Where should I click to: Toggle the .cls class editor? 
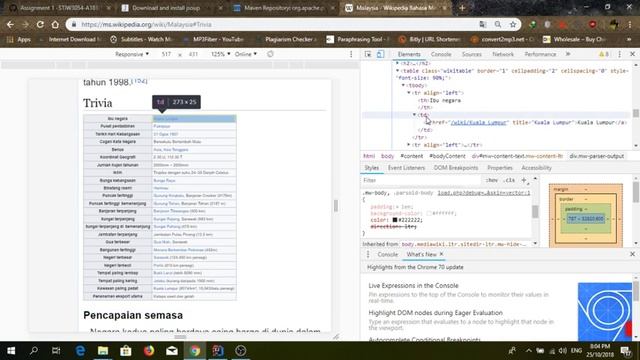click(x=509, y=180)
